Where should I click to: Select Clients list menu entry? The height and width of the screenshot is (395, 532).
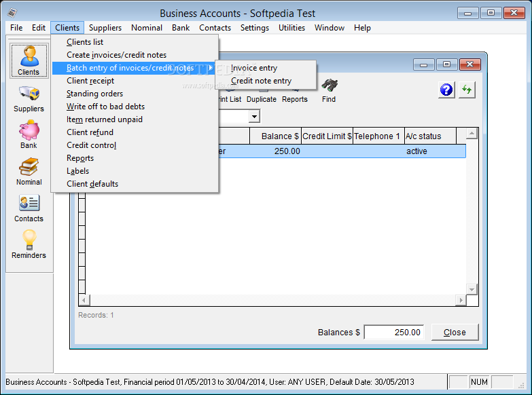(135, 42)
